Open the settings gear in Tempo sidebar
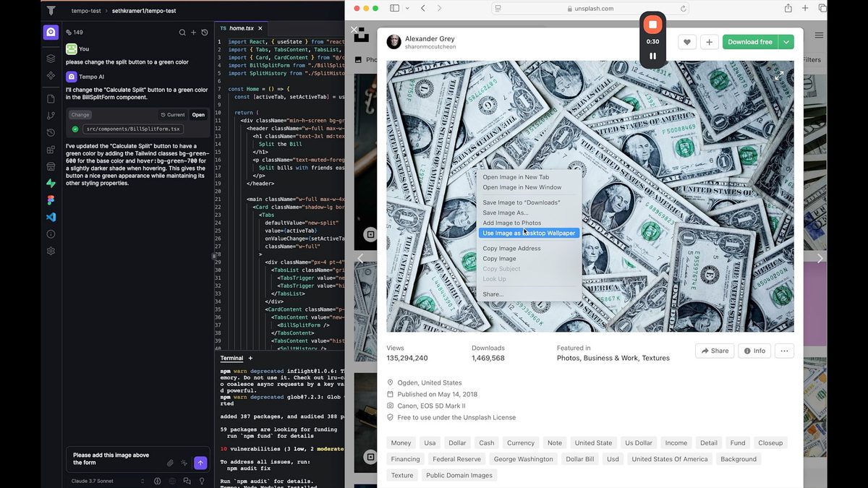 pyautogui.click(x=51, y=251)
